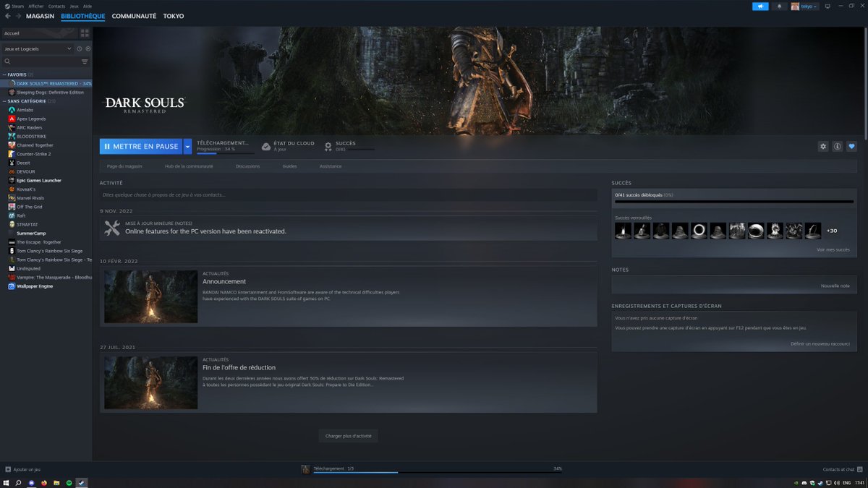Open Hub de la communauté
The image size is (868, 488).
tap(189, 166)
